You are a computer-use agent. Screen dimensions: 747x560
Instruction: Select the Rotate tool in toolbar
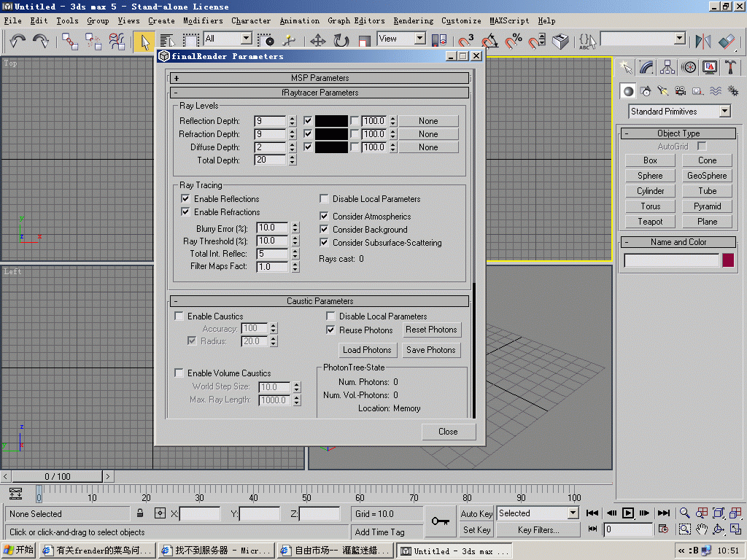[341, 42]
